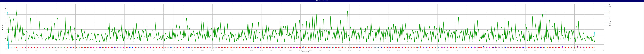This screenshot has height=54, width=644.
Task: Click the 'Service Time' y-axis label
Action: click(3, 26)
